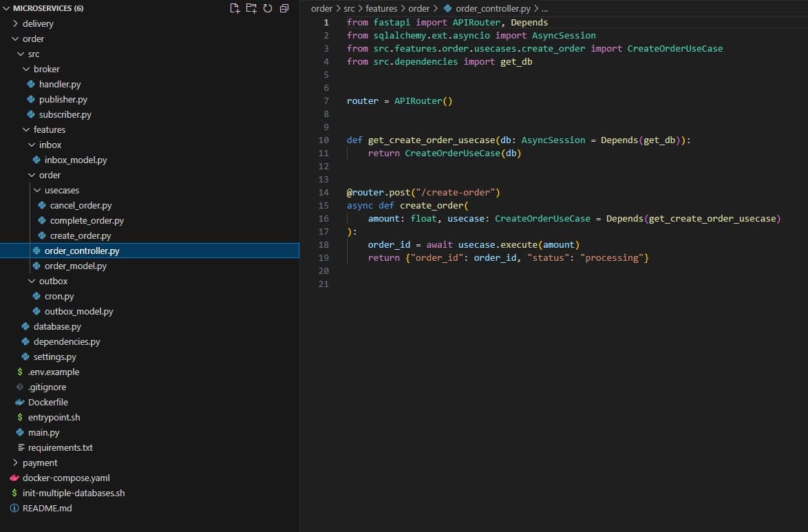Image resolution: width=808 pixels, height=532 pixels.
Task: Collapse all folders using the collapse icon
Action: click(284, 8)
